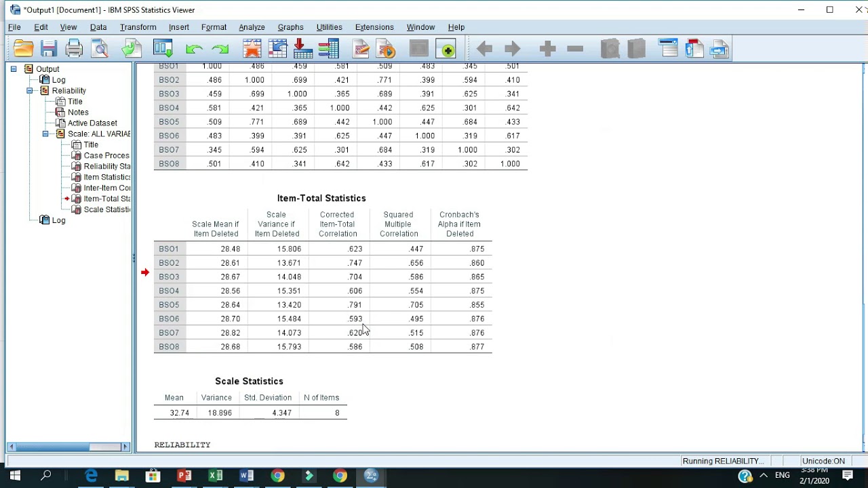This screenshot has height=488, width=868.
Task: Open the Graphs menu
Action: tap(290, 27)
